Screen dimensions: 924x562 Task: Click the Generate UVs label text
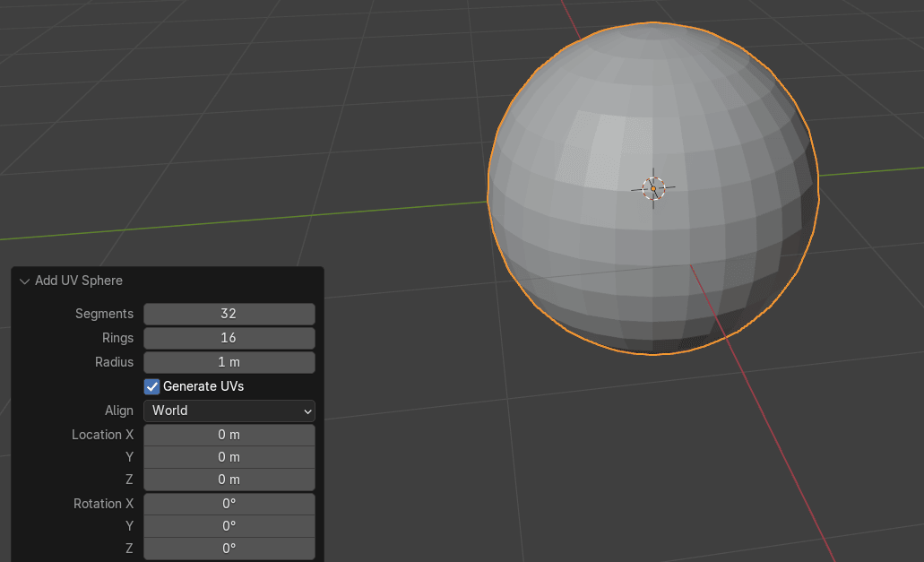[x=203, y=386]
